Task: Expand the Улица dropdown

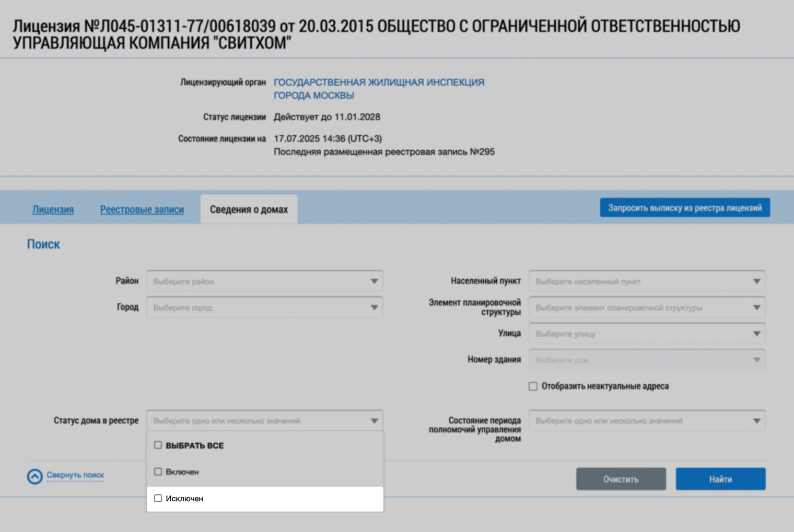Action: [x=647, y=334]
